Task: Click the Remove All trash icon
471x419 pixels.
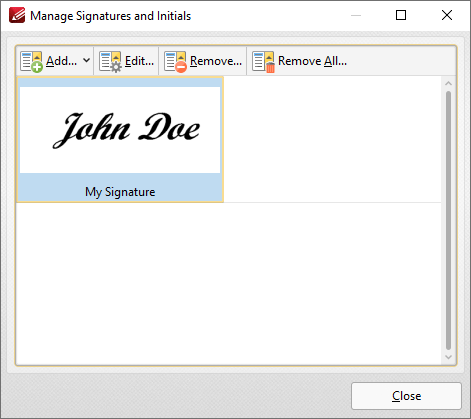Action: coord(263,61)
